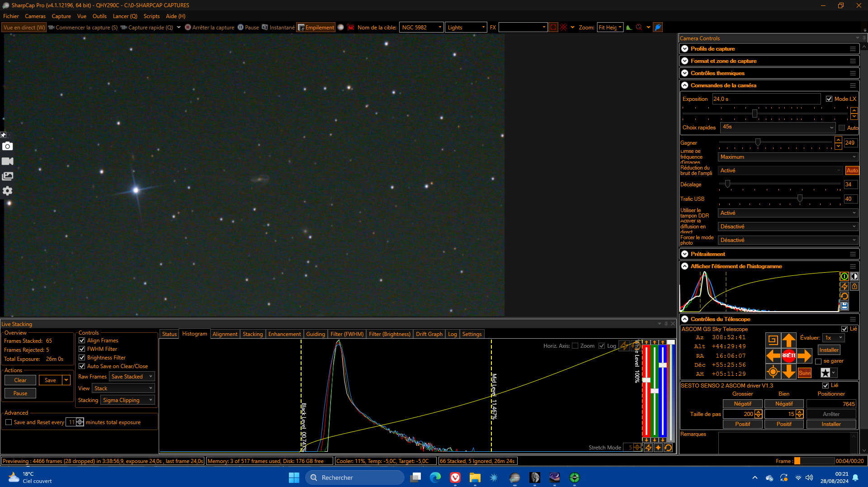Click the lightning auto-stretch icon by mini histogram
Screen dimensions: 868x487
(x=844, y=286)
